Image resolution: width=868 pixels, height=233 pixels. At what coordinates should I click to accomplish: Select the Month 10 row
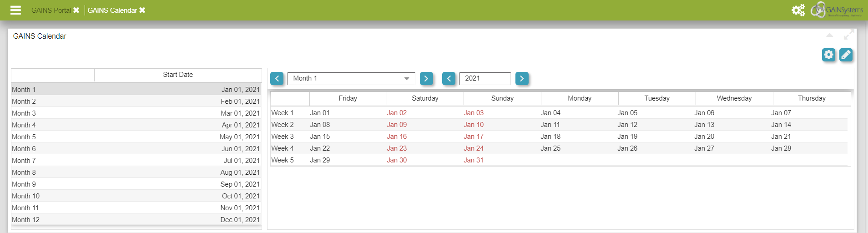point(136,196)
